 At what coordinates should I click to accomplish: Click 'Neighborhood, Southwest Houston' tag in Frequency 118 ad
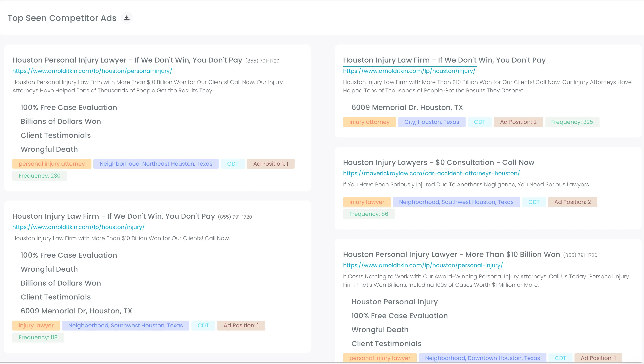pos(125,326)
